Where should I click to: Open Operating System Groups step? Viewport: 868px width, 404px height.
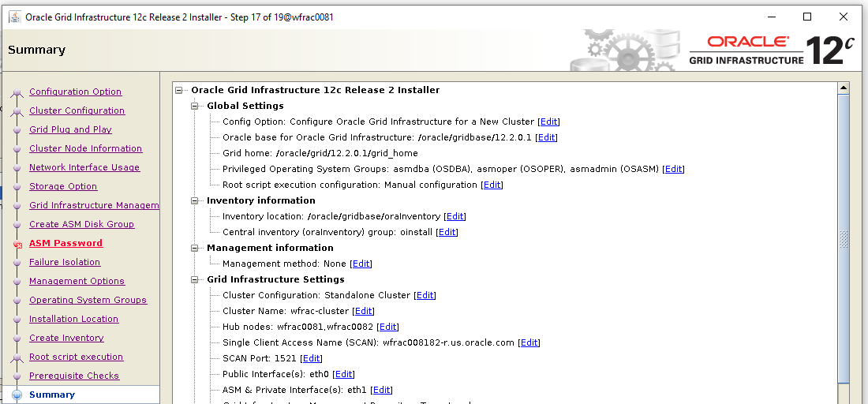pos(88,300)
